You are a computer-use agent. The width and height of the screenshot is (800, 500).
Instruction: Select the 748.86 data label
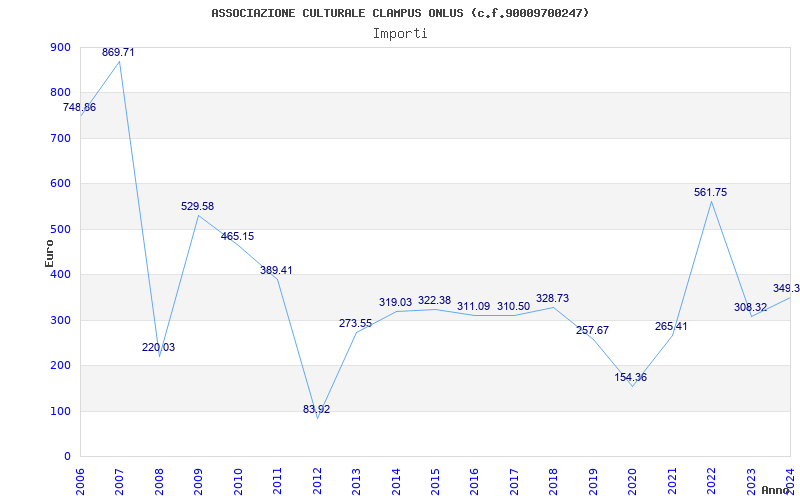[x=79, y=108]
